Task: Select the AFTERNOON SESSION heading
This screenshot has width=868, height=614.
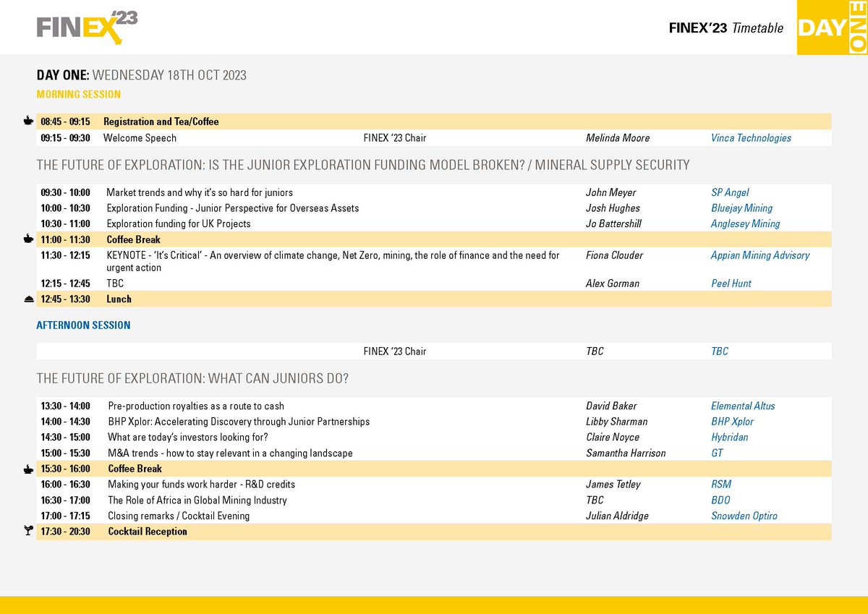Action: pos(83,325)
